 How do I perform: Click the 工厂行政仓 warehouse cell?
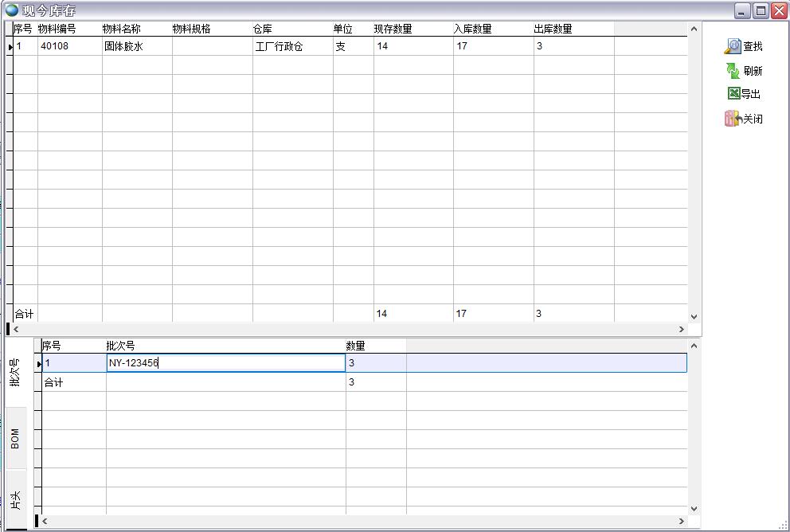[x=279, y=47]
